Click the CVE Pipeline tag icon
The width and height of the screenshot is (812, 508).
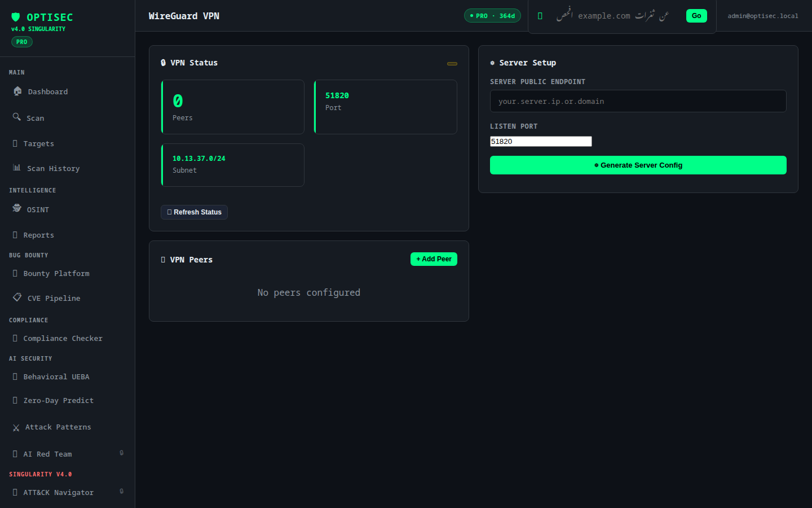(x=17, y=297)
